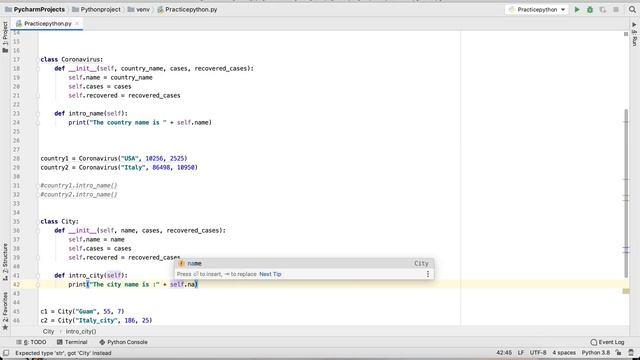Click the Run with Coverage icon

tap(603, 9)
